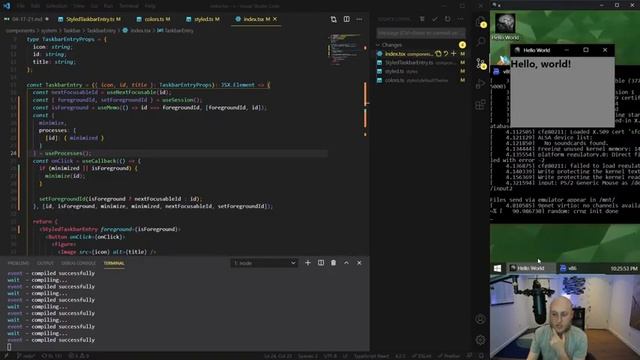This screenshot has width=640, height=360.
Task: Select the terminal instance dropdown
Action: (x=264, y=263)
